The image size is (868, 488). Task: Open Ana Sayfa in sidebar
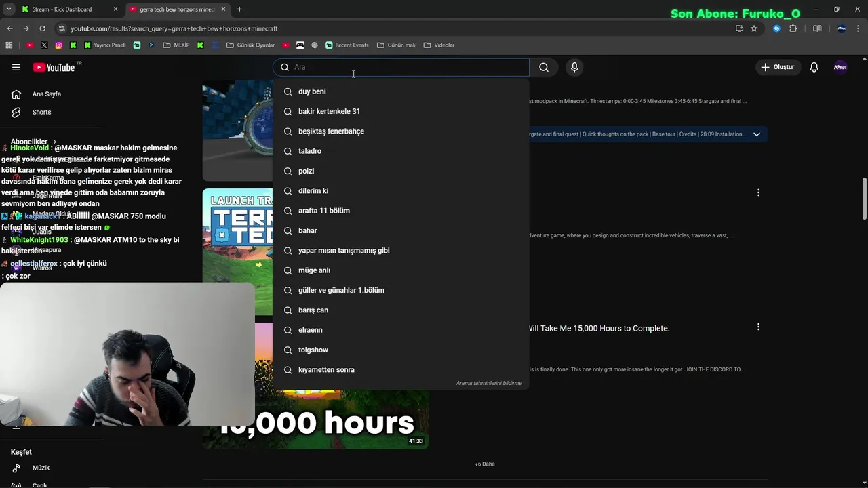47,94
